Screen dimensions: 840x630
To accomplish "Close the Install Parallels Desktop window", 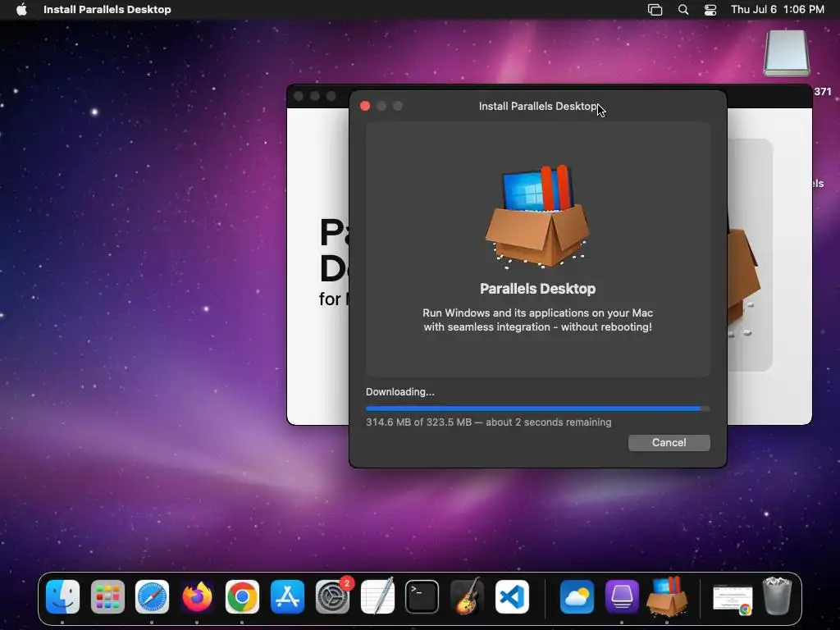I will 365,106.
